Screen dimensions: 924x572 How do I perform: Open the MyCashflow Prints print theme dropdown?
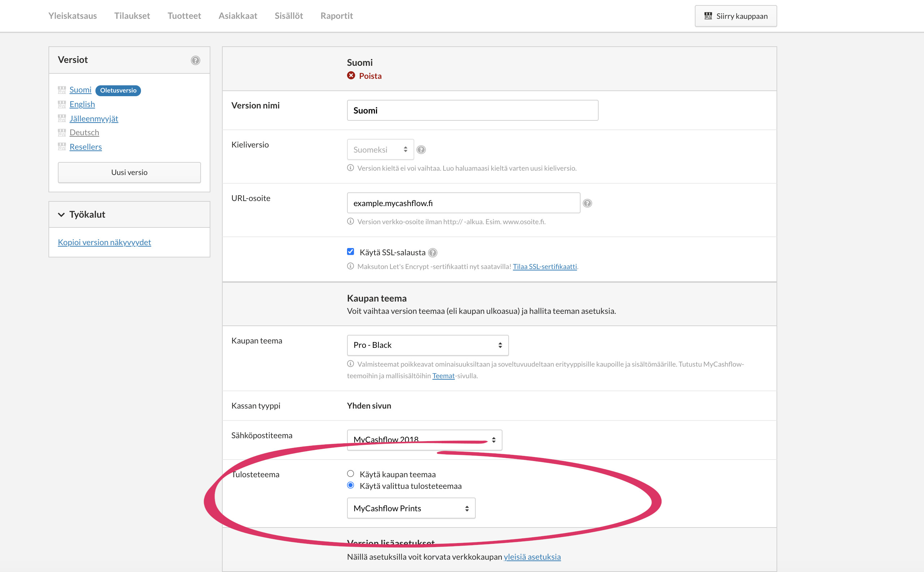411,508
